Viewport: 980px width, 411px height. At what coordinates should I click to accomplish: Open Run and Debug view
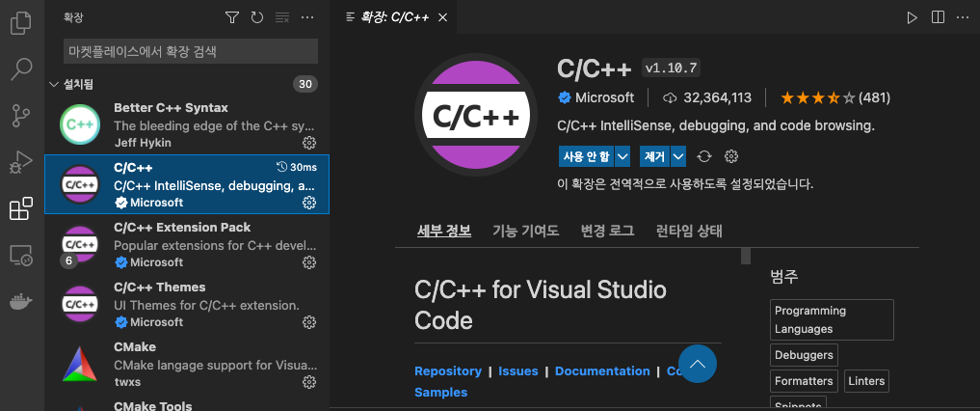click(x=21, y=162)
